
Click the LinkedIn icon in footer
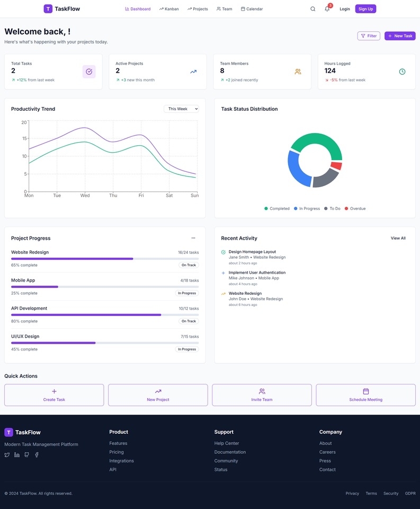tap(17, 455)
